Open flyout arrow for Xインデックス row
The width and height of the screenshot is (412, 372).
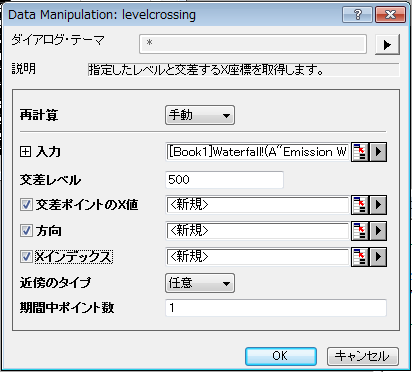378,257
